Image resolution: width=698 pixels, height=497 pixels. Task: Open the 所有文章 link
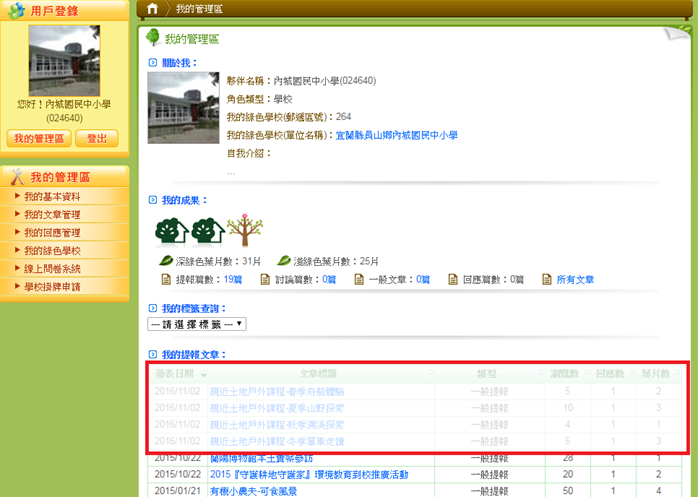574,280
